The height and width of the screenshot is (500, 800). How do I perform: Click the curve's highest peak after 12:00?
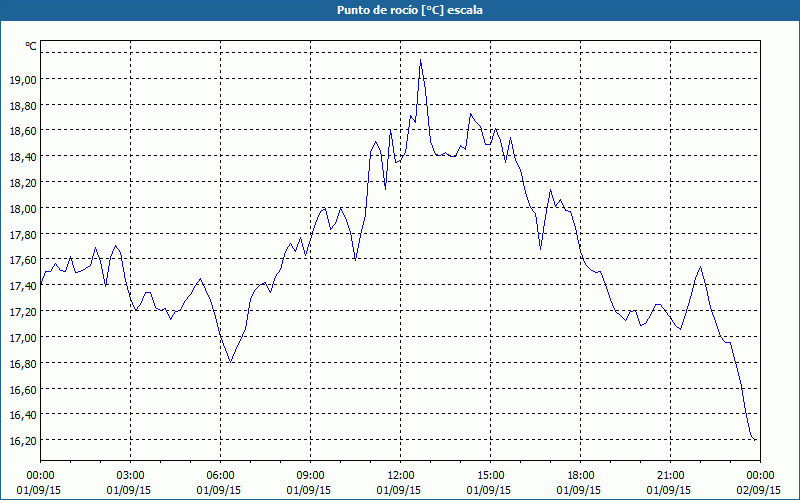click(x=420, y=60)
